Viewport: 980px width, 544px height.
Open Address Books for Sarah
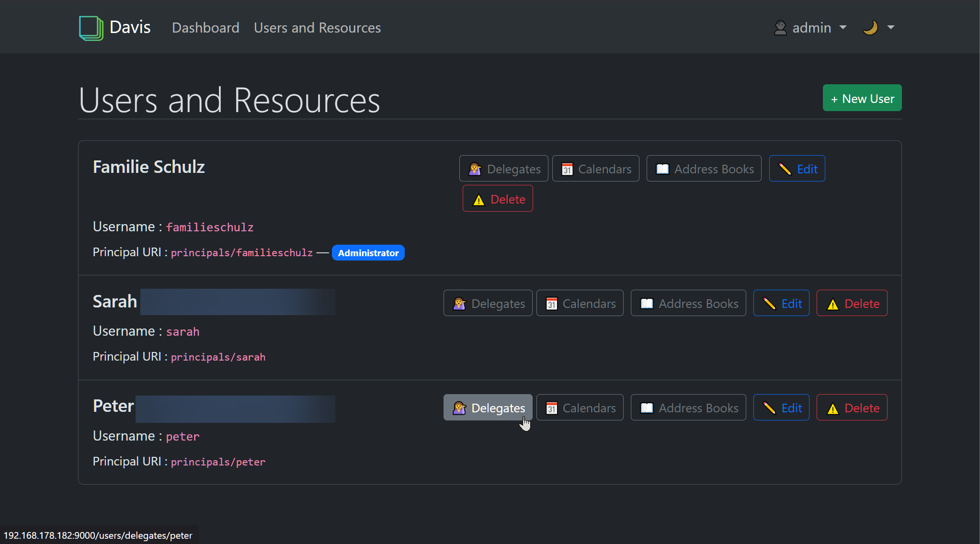point(688,303)
